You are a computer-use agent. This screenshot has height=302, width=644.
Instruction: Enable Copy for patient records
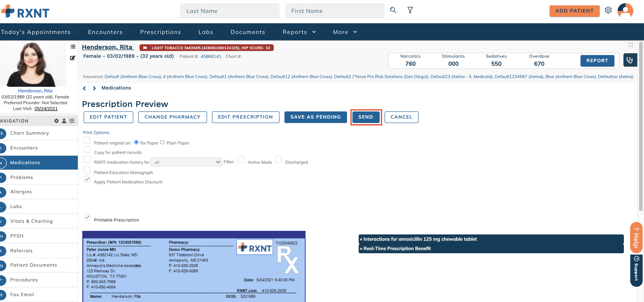(x=87, y=150)
